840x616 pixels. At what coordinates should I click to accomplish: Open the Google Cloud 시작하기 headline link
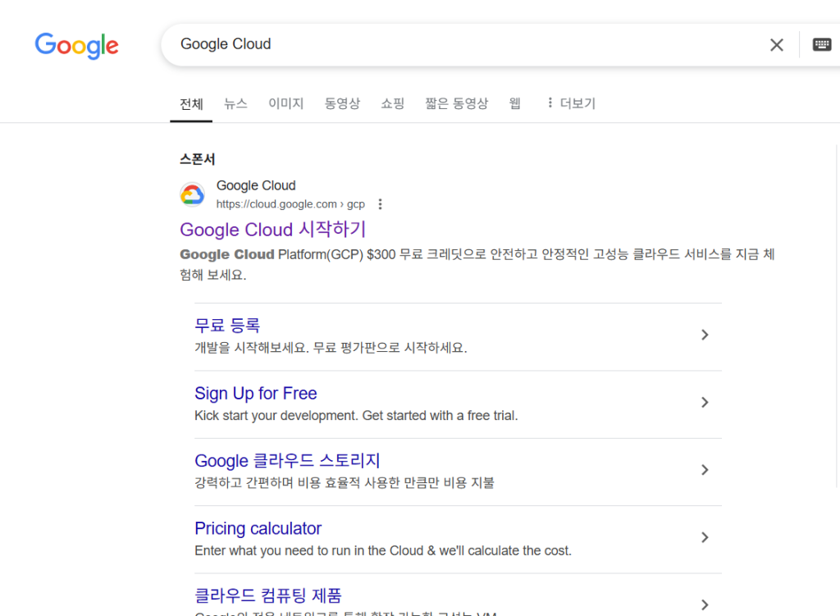point(272,230)
